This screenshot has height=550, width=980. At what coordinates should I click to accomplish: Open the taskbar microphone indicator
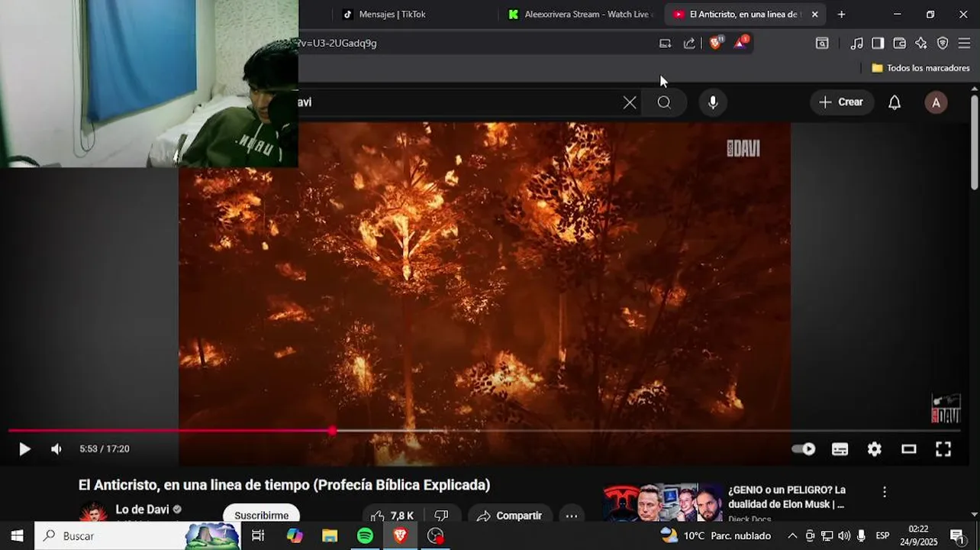pyautogui.click(x=861, y=535)
